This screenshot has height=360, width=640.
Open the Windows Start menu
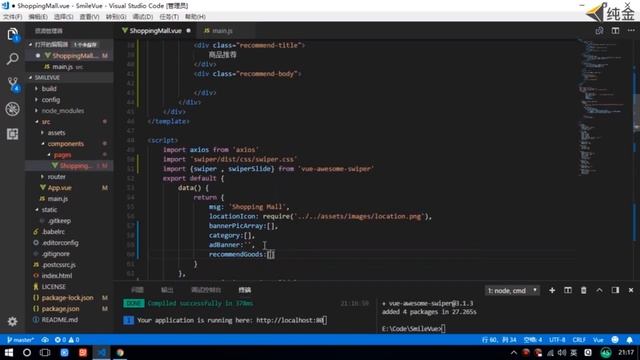coord(8,353)
